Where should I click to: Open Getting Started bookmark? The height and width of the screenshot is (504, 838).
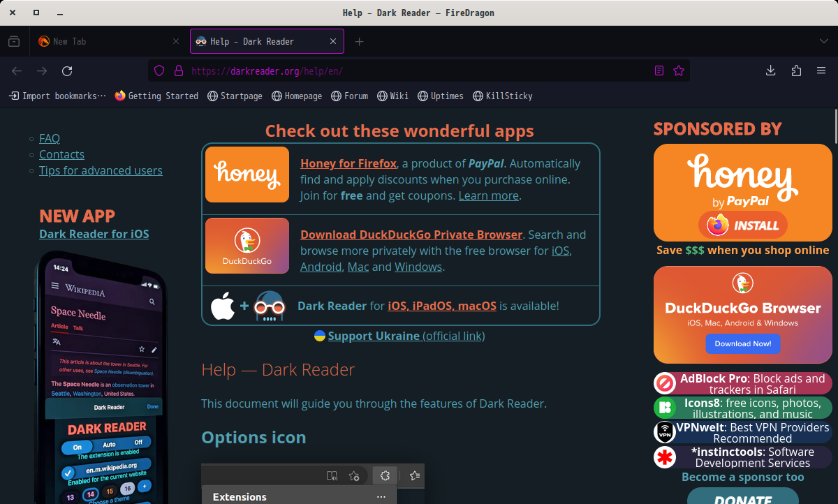(156, 96)
